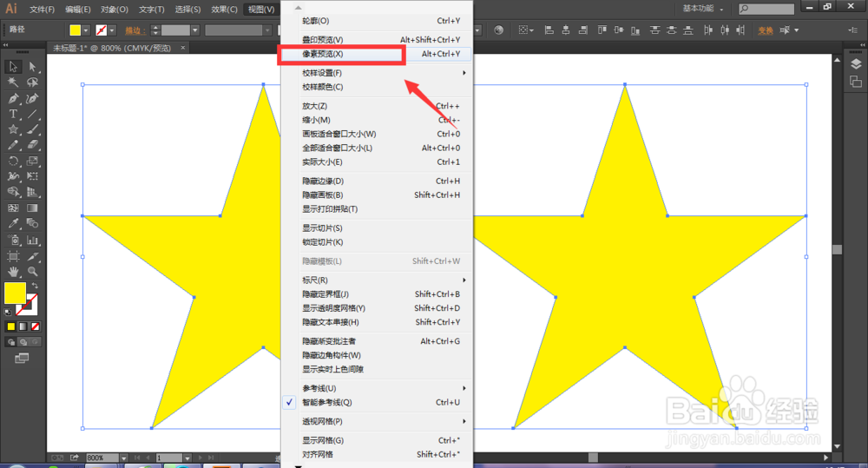
Task: Toggle Smart Guides 智能参考线(Q) checkmark item
Action: [377, 403]
